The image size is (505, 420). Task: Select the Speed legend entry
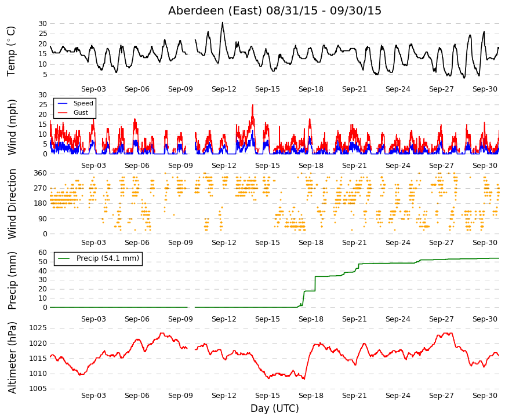[75, 103]
